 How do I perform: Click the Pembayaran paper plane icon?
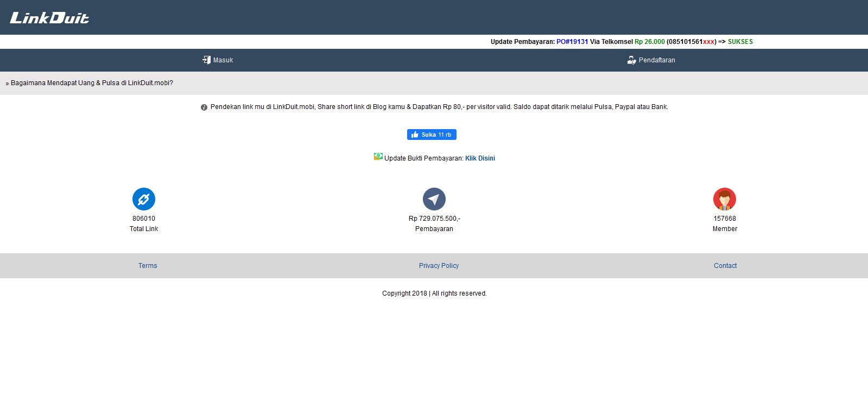(x=434, y=199)
